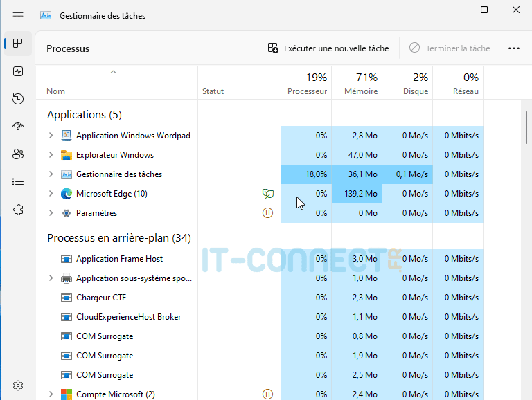
Task: Expand the Gestionnaire des tâches row
Action: point(51,174)
